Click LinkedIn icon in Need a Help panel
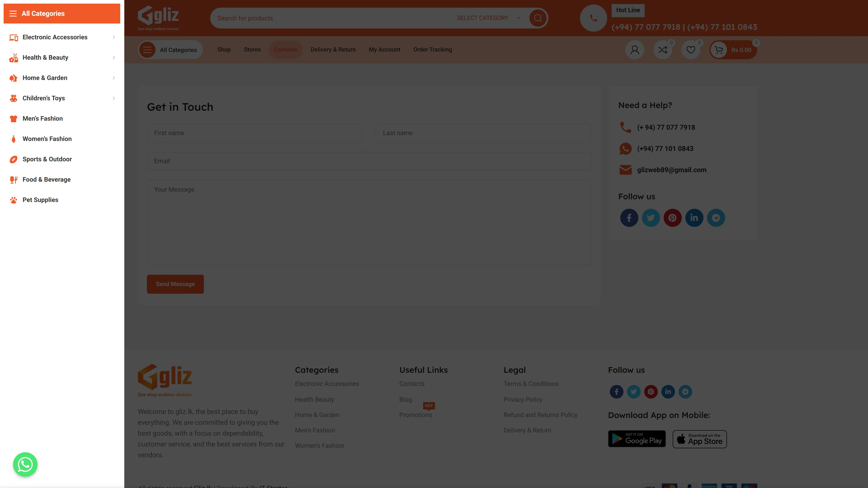This screenshot has width=868, height=488. tap(694, 218)
